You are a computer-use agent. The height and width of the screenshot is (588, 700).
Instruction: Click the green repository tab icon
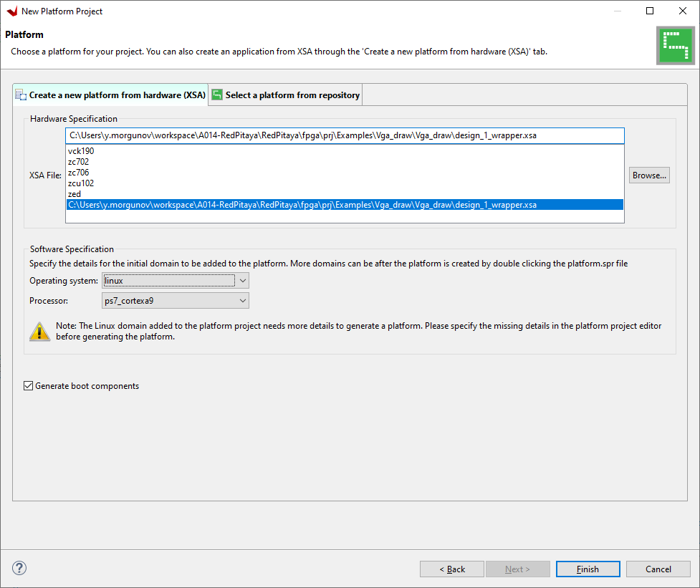pos(217,95)
